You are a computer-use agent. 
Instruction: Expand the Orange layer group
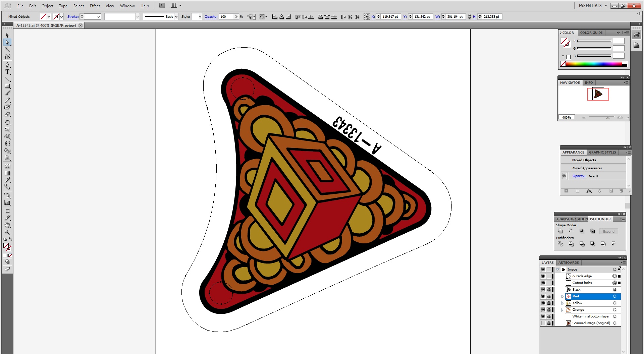pyautogui.click(x=562, y=310)
